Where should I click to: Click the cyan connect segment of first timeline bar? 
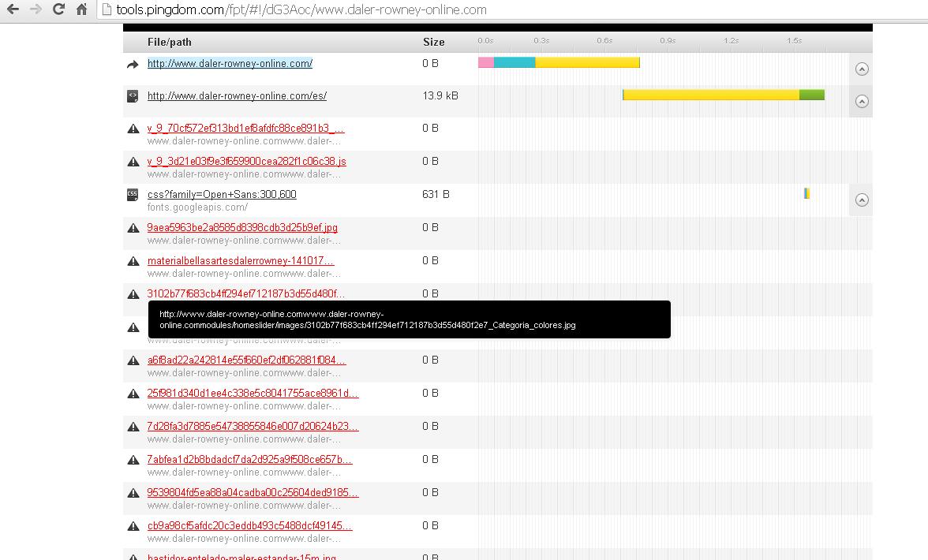point(515,62)
